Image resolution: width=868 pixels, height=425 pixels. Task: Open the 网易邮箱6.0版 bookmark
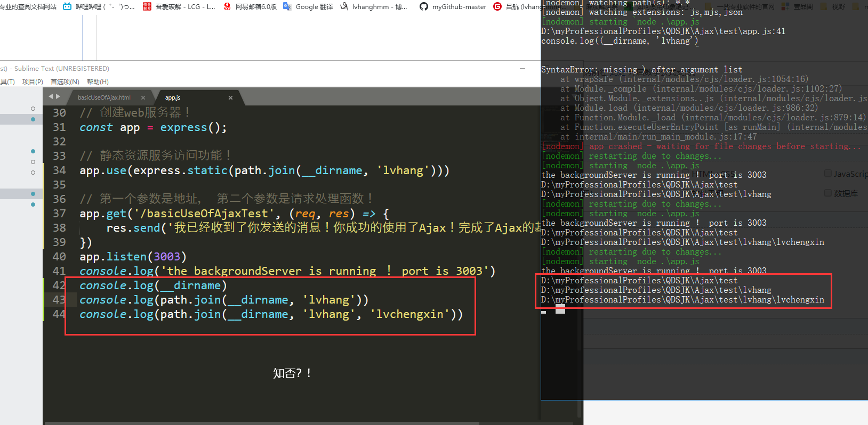coord(250,7)
